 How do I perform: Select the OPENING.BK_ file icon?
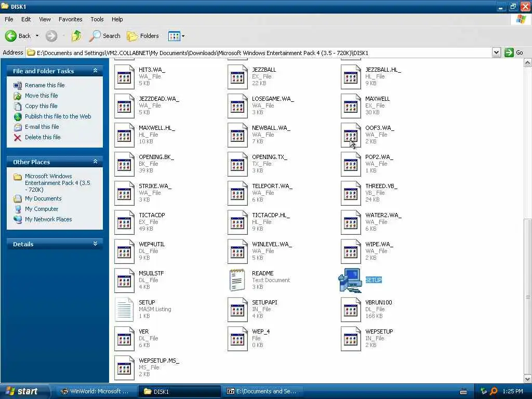124,165
